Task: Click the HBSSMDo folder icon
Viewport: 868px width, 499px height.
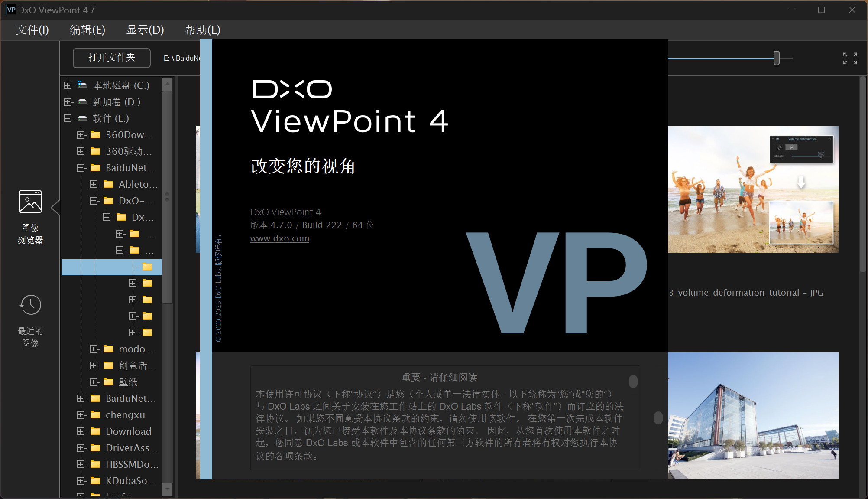Action: coord(95,464)
